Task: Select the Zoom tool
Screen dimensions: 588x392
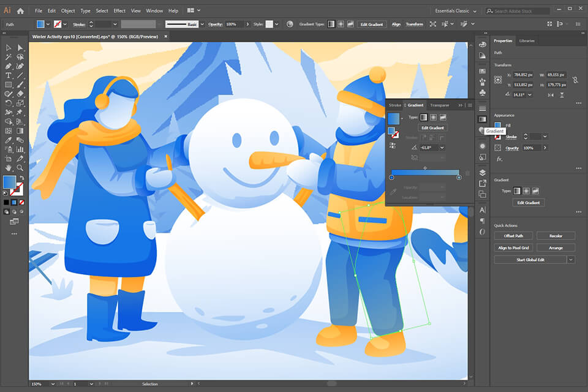Action: (20, 168)
